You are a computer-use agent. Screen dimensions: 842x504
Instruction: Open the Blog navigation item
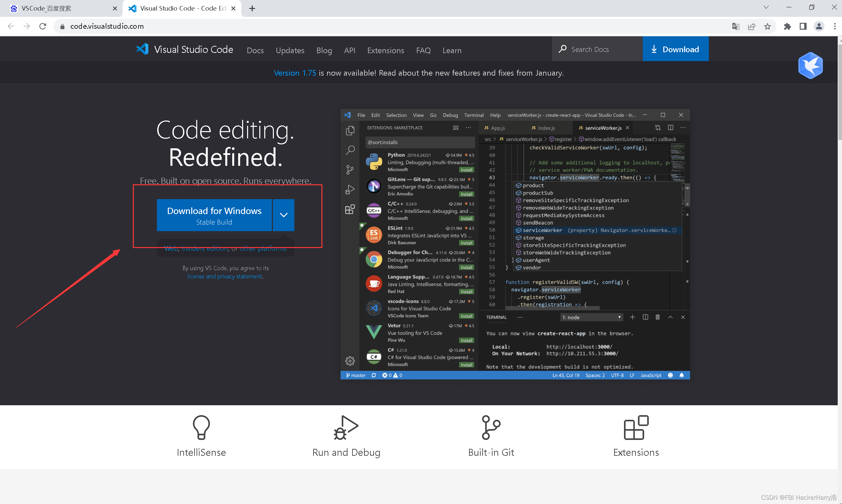pyautogui.click(x=324, y=50)
